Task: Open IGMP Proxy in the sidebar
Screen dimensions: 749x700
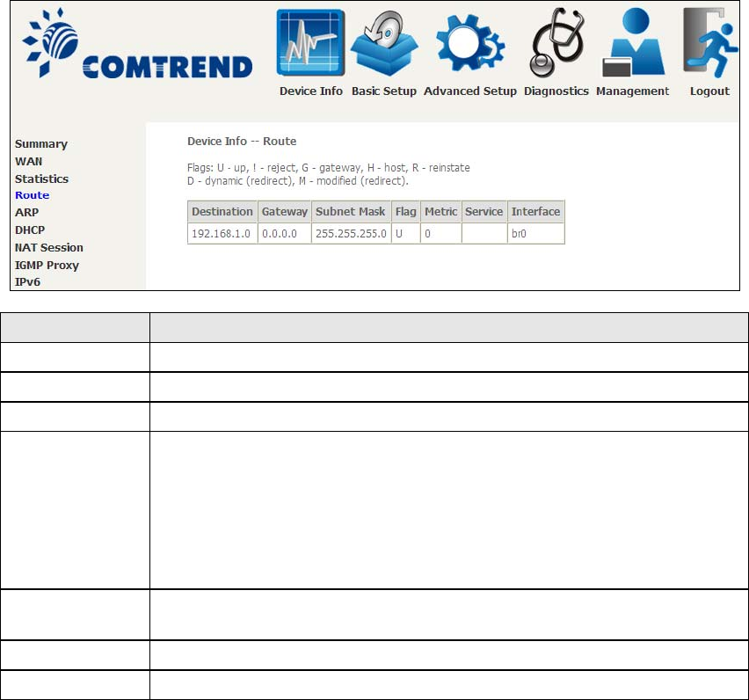Action: [47, 266]
